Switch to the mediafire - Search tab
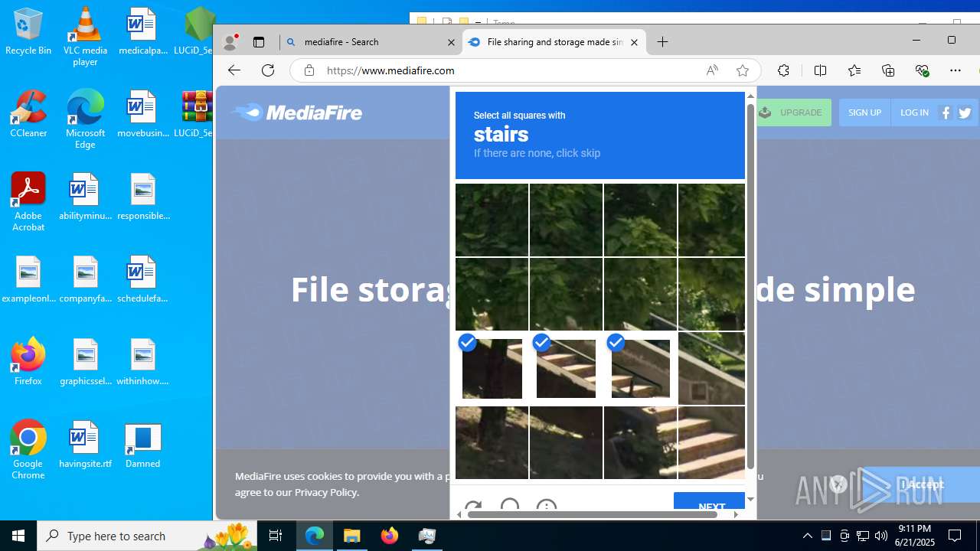980x551 pixels. pos(371,42)
